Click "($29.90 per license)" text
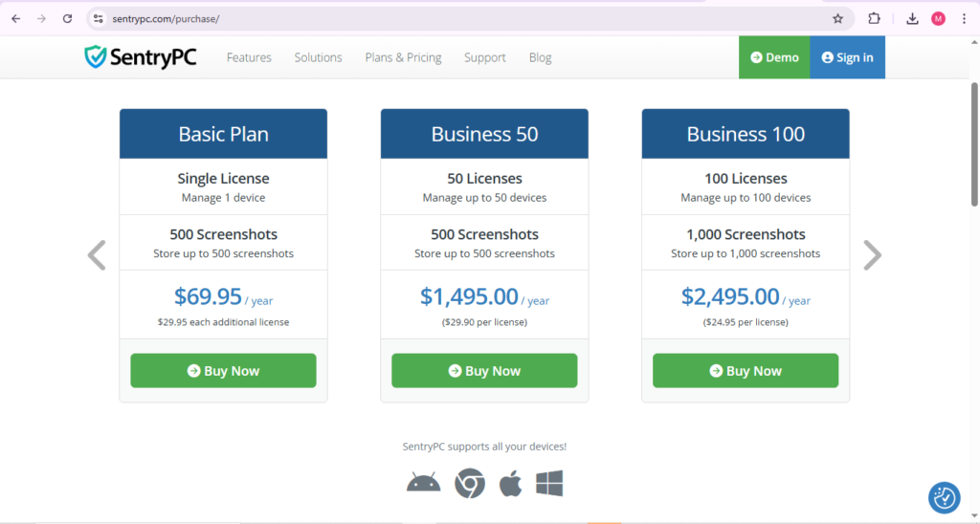Screen dimensions: 980x524 [484, 322]
